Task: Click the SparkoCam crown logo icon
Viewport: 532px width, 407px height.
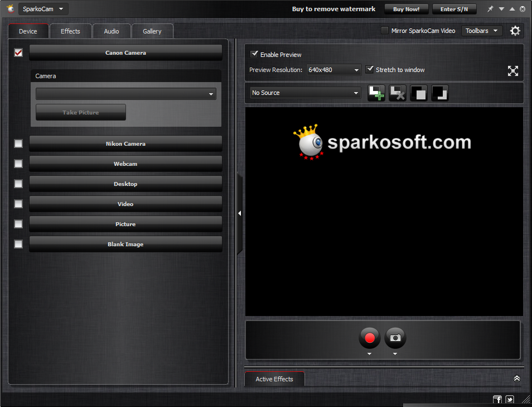Action: 11,9
